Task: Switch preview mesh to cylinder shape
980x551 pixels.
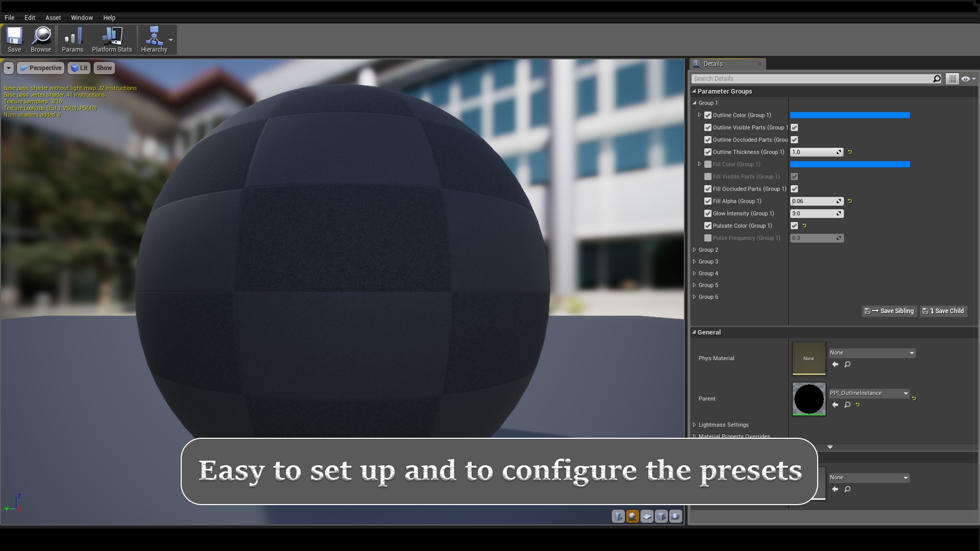Action: coord(619,516)
